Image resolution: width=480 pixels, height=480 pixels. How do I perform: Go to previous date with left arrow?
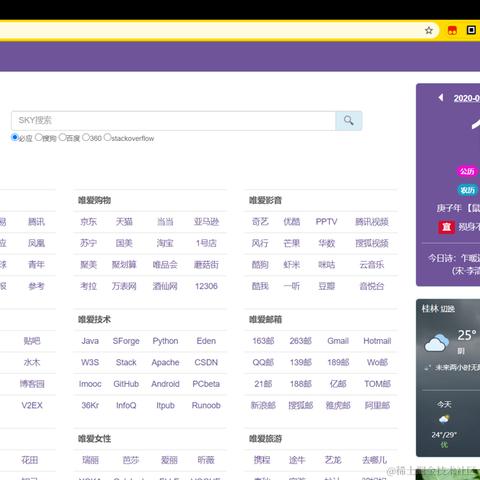coord(441,97)
